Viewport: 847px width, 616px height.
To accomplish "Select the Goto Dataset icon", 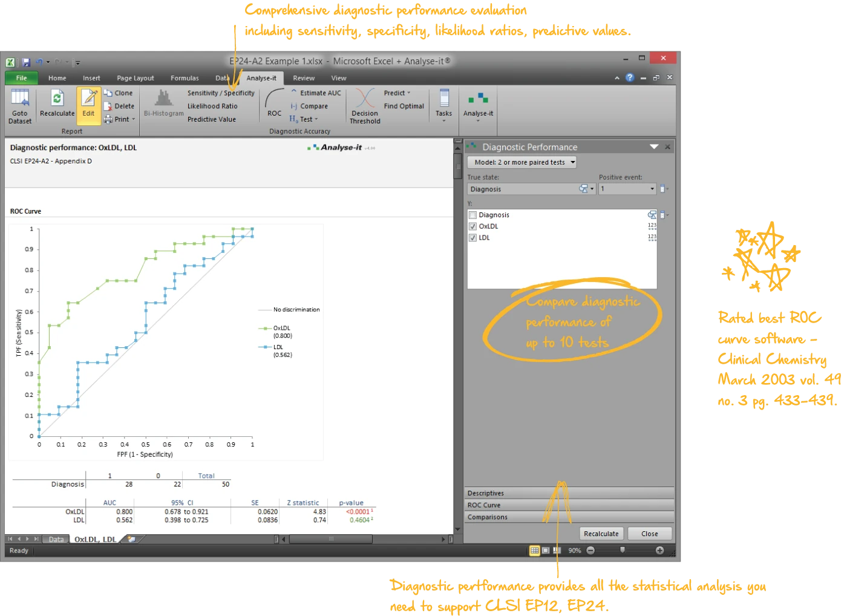I will [x=20, y=106].
